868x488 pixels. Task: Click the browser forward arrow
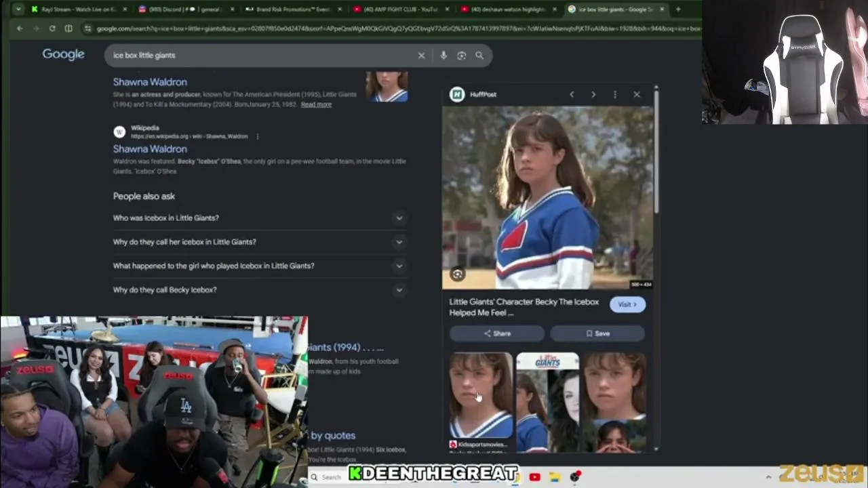coord(36,28)
